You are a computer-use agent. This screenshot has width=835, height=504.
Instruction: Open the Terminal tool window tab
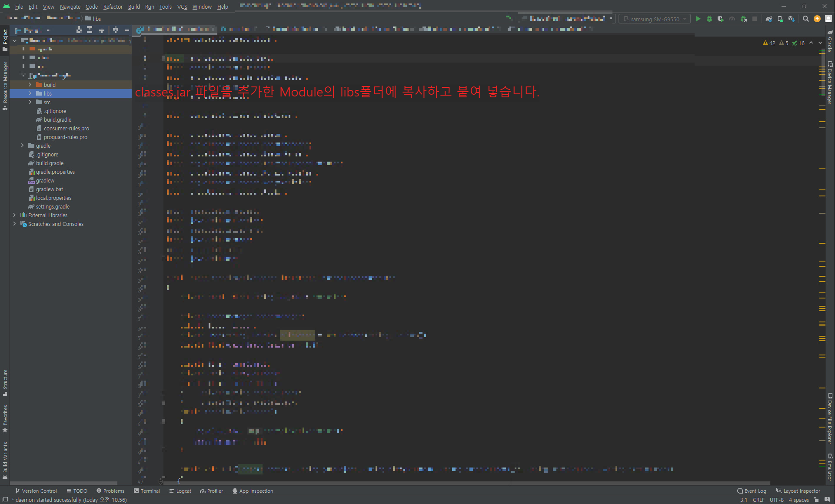147,491
